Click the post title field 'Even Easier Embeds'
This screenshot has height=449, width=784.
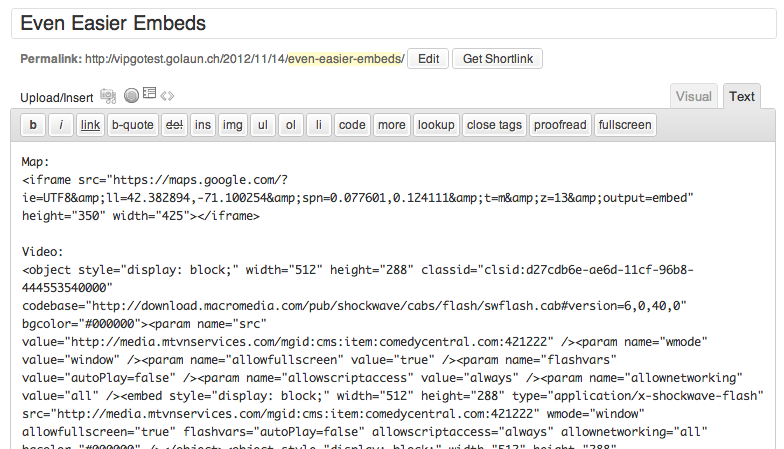[394, 24]
